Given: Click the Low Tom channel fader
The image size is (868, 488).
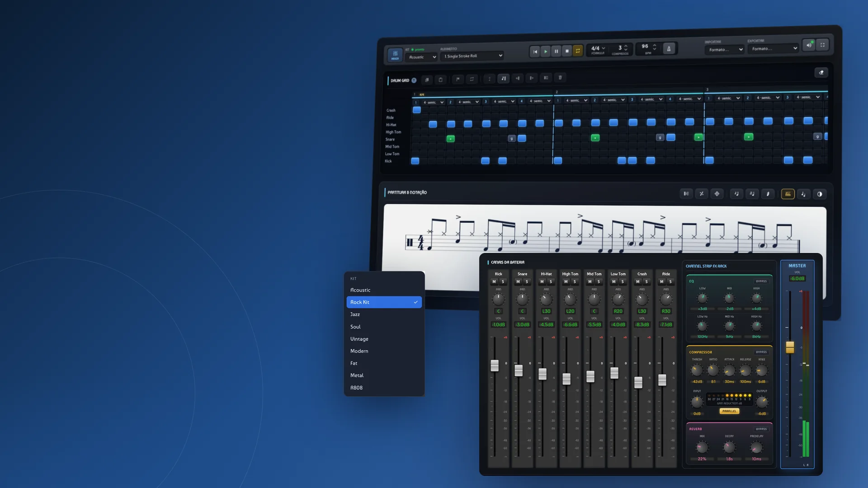Looking at the screenshot, I should 614,373.
